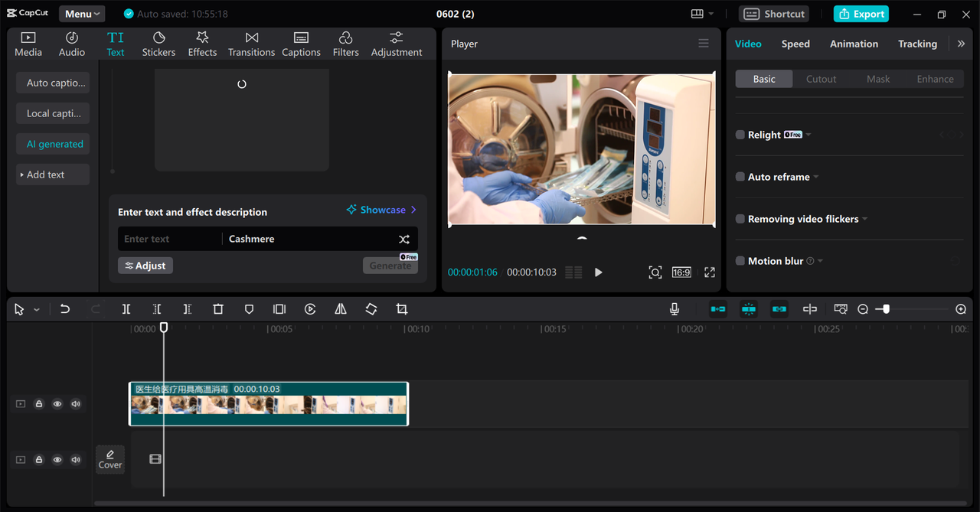
Task: Click the Export button
Action: 861,14
